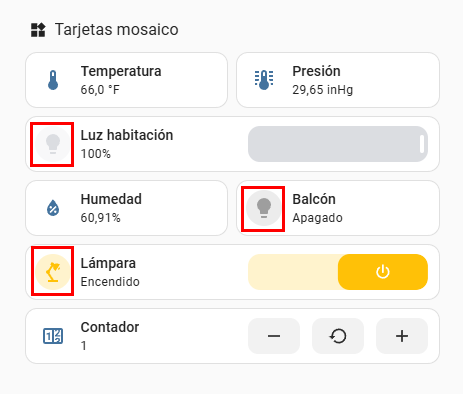Open the Presión 29,65 inHg tile
The height and width of the screenshot is (394, 463).
(338, 80)
